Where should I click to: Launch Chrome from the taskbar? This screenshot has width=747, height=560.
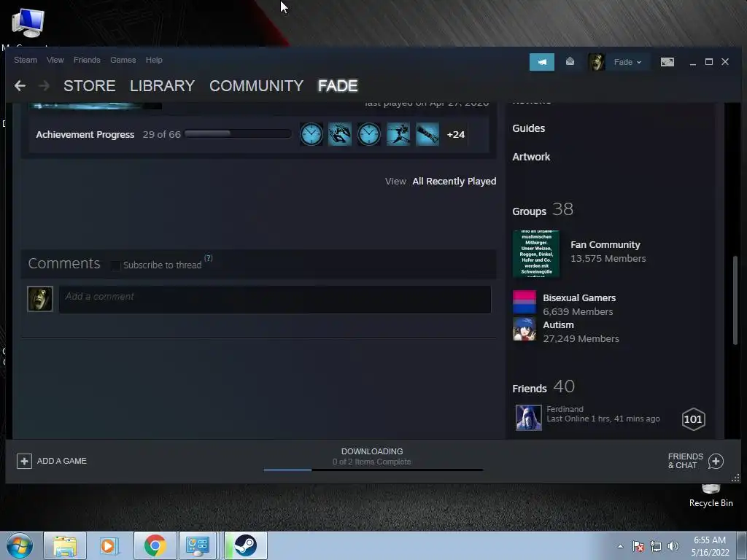pos(155,545)
